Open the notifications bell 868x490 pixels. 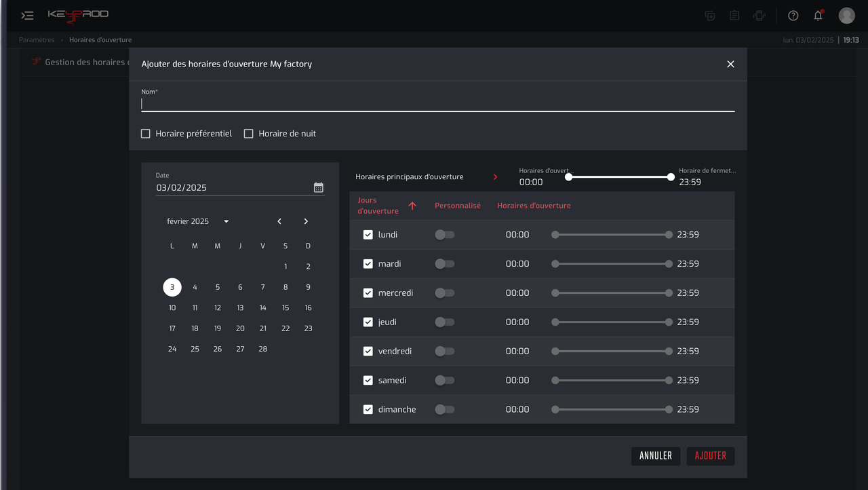coord(818,16)
